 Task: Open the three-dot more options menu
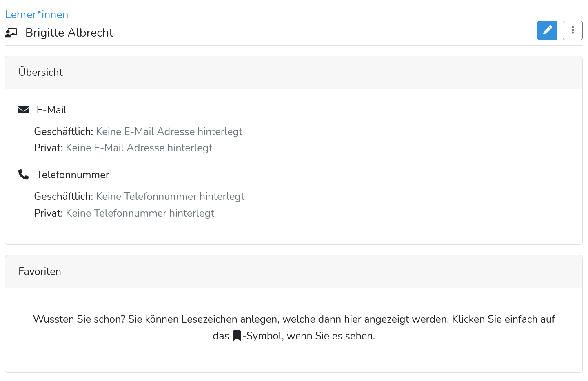(572, 30)
